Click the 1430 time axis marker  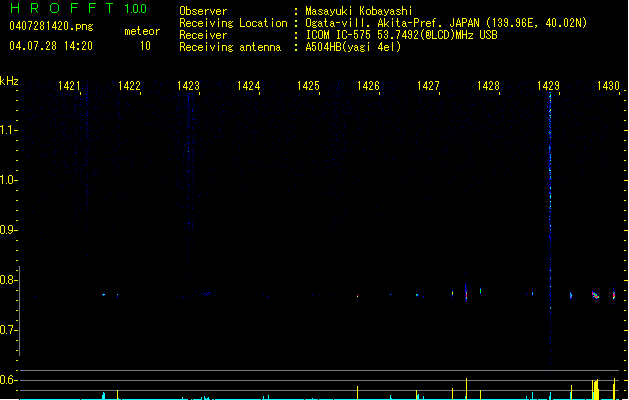pyautogui.click(x=608, y=86)
